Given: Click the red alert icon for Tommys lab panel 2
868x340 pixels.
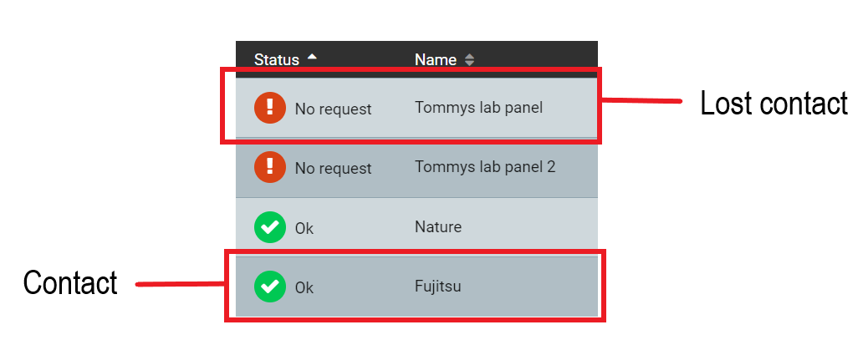Looking at the screenshot, I should tap(270, 167).
